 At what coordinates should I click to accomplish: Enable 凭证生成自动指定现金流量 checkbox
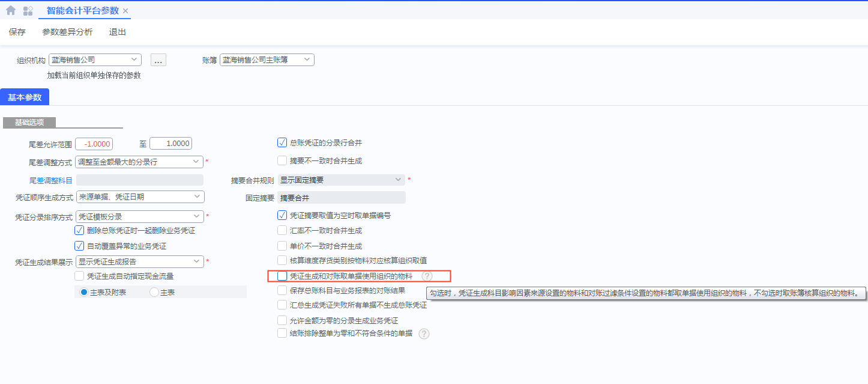pos(79,276)
